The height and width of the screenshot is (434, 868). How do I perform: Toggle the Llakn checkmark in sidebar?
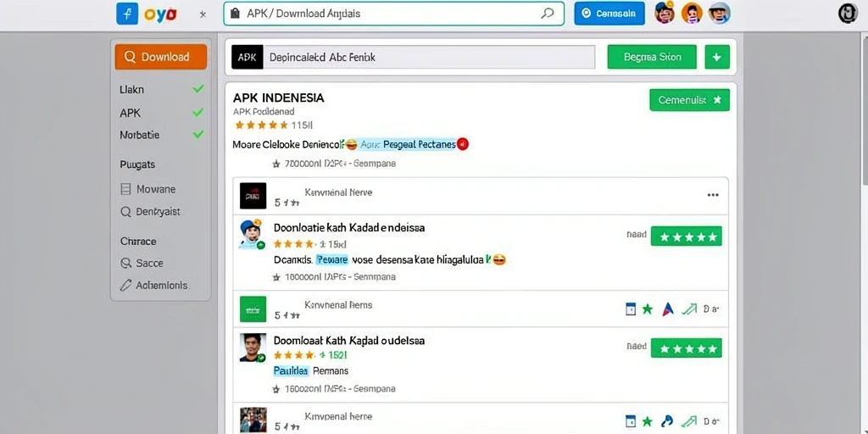[x=198, y=88]
